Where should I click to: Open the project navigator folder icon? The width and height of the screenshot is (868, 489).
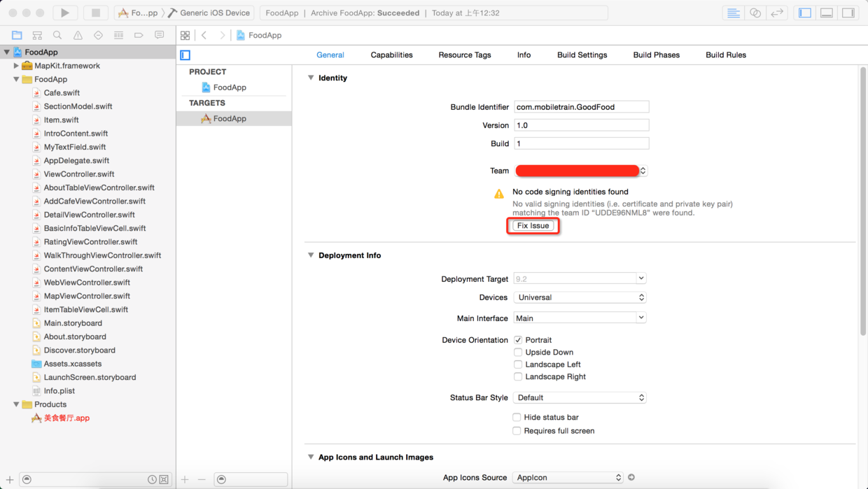click(17, 35)
